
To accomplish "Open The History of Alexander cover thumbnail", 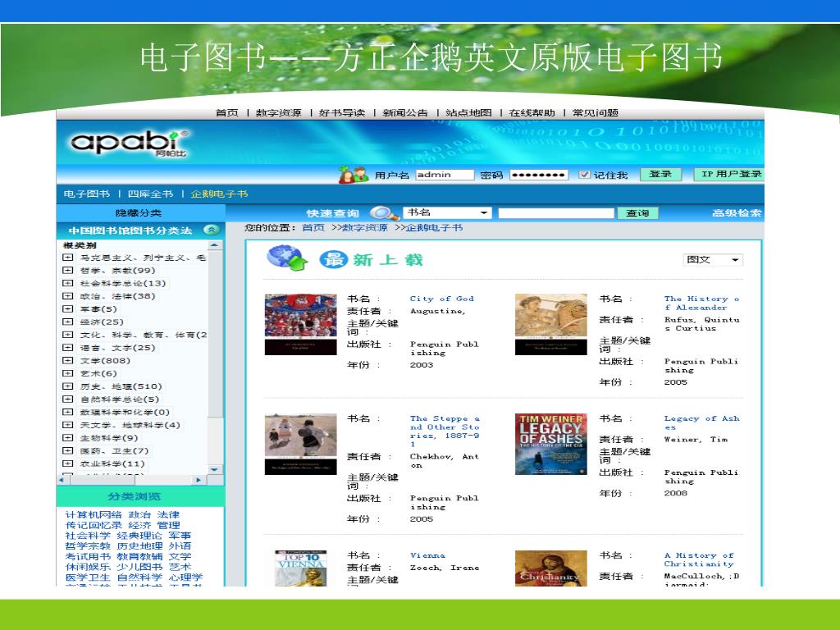I will (550, 324).
